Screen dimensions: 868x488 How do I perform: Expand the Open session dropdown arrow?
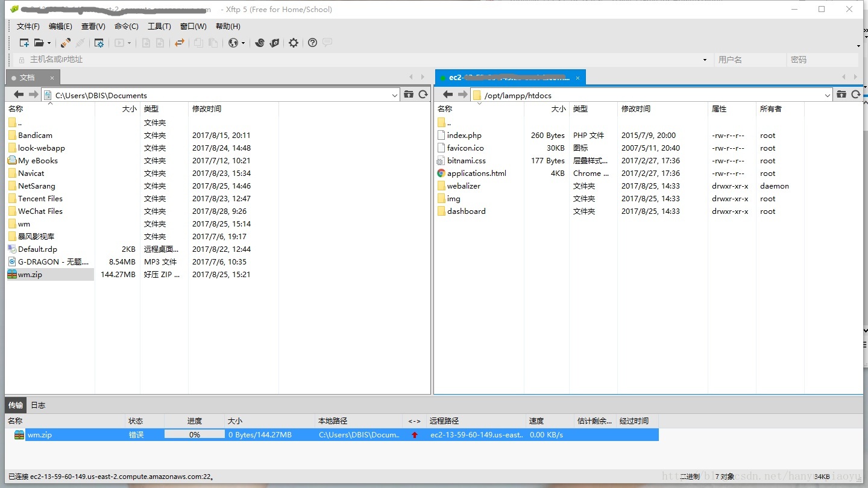(x=49, y=43)
